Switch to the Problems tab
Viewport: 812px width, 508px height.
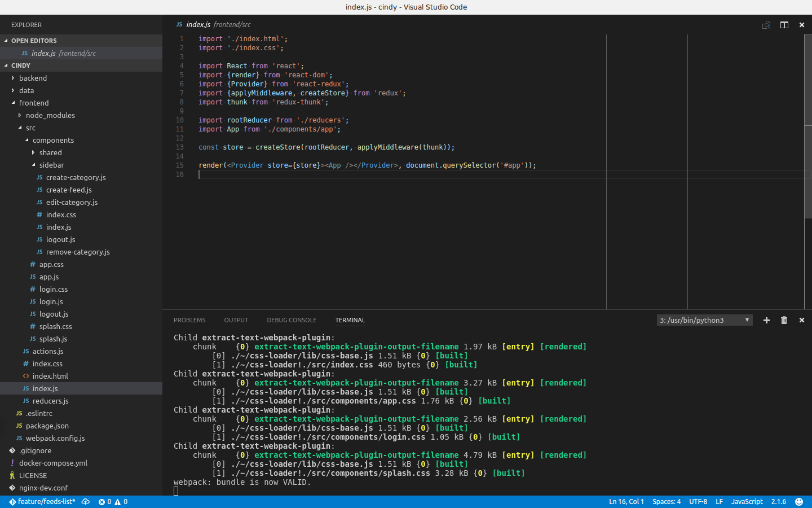(189, 320)
